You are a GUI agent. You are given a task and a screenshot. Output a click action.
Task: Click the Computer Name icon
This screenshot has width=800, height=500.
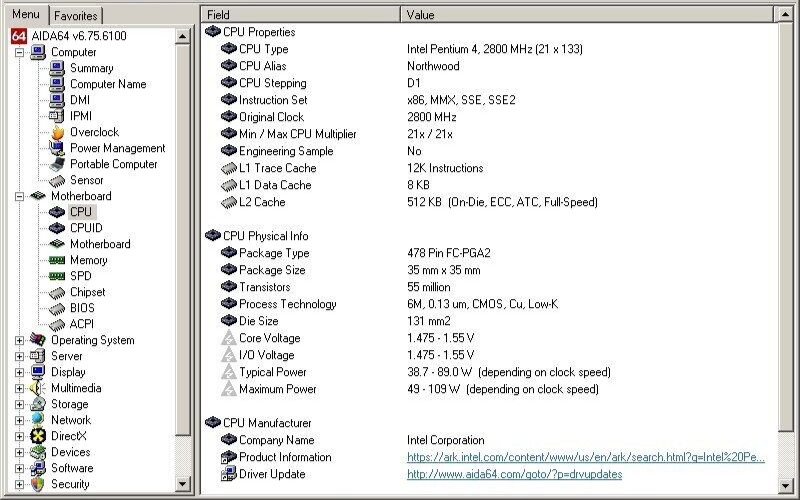(x=57, y=84)
